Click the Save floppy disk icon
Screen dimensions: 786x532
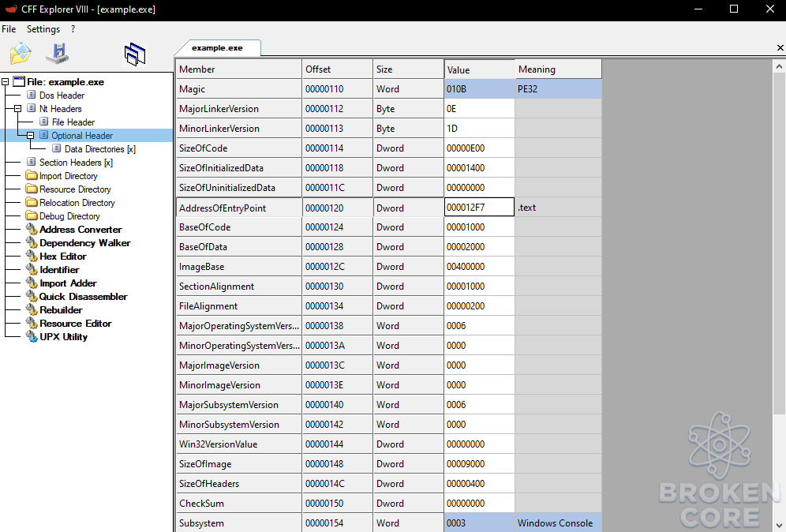coord(58,54)
